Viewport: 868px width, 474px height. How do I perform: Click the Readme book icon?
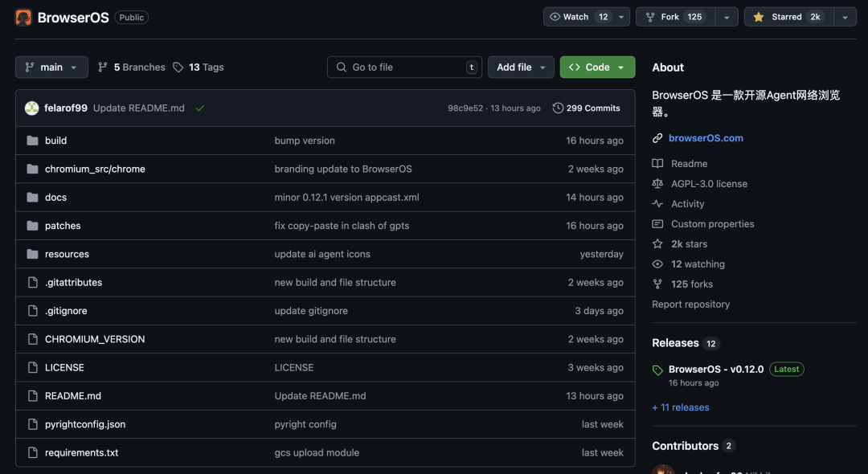(x=657, y=164)
